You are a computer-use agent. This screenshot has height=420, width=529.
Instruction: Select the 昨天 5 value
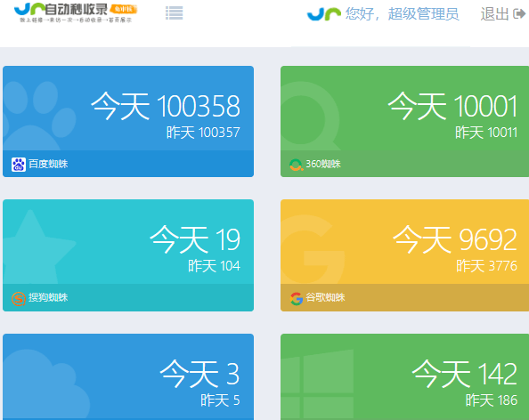tap(220, 400)
